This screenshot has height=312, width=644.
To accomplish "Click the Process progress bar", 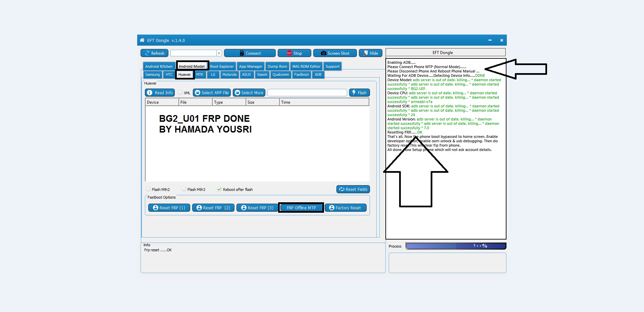I will [455, 246].
